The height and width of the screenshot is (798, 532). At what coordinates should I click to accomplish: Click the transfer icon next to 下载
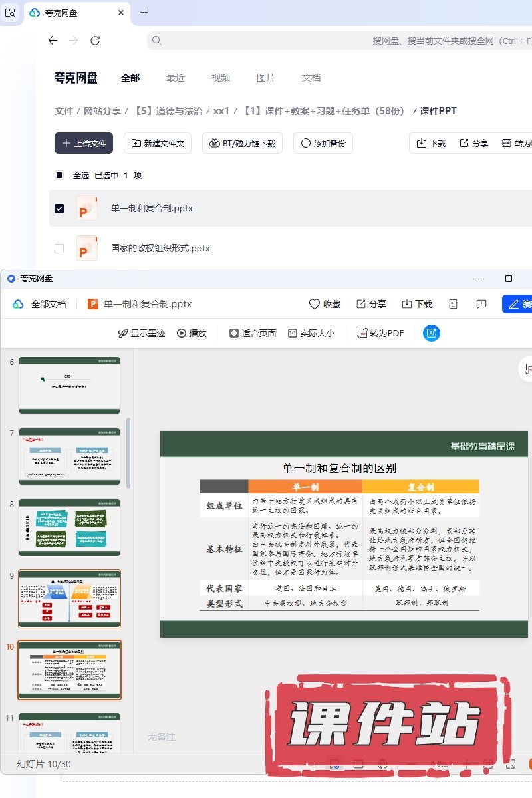click(x=453, y=304)
